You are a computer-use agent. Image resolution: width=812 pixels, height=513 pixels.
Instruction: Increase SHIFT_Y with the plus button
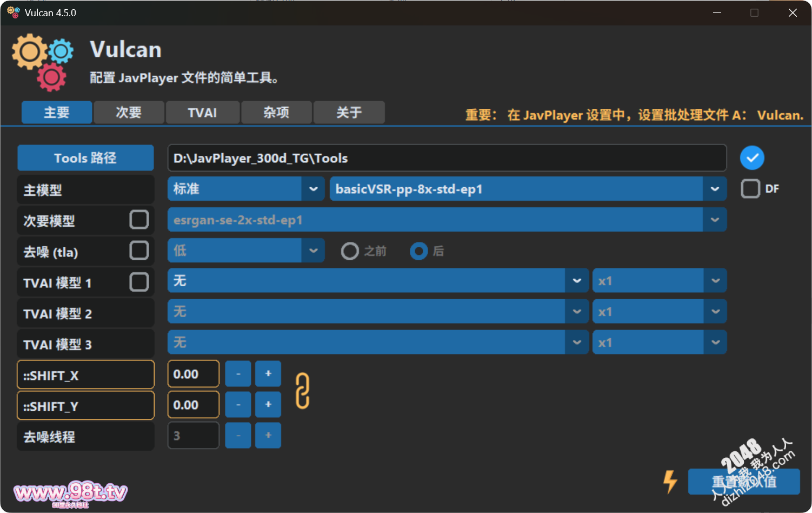pos(268,405)
